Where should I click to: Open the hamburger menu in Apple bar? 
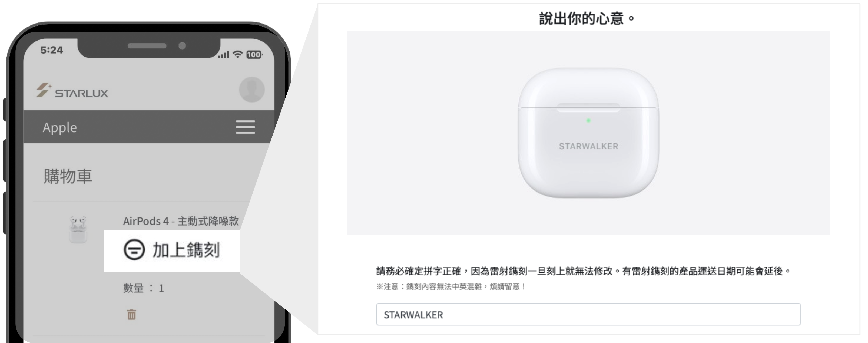click(245, 127)
